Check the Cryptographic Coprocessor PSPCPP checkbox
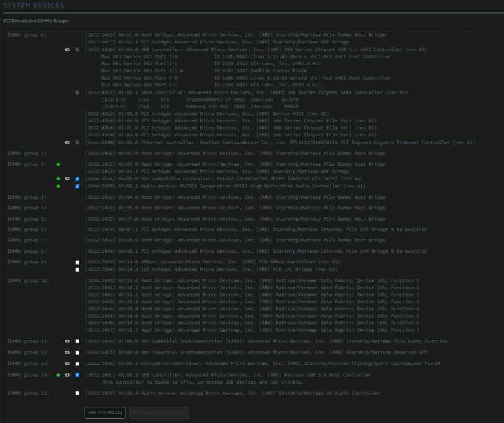The image size is (504, 423). coord(77,364)
